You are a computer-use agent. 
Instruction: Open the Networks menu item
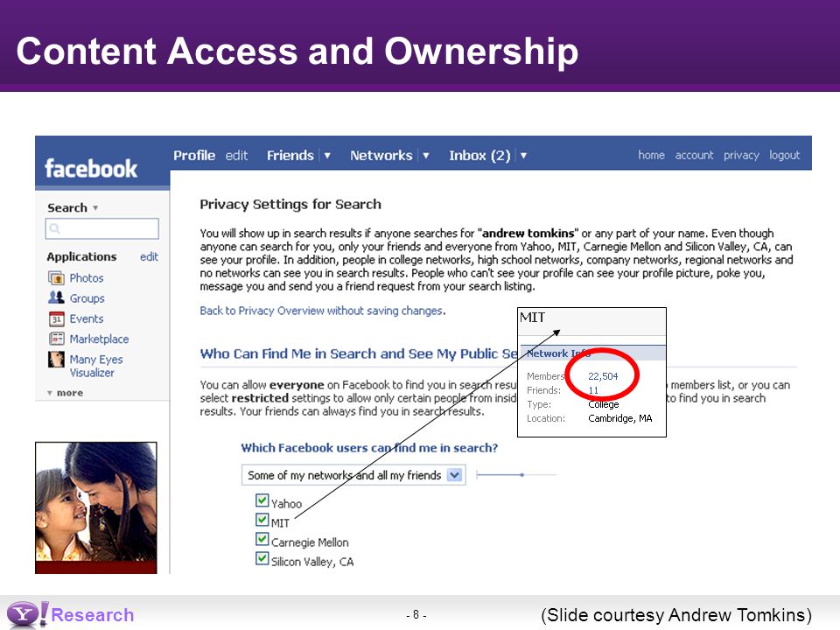(x=381, y=156)
